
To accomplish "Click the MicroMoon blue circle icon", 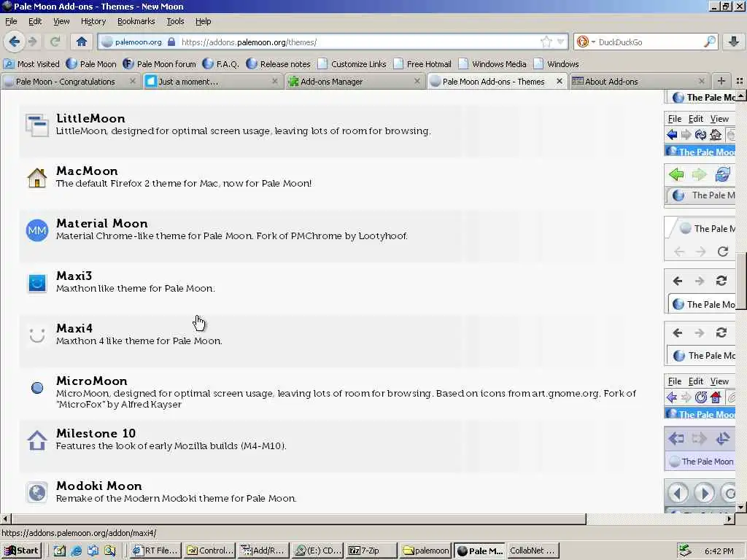I will click(x=36, y=388).
